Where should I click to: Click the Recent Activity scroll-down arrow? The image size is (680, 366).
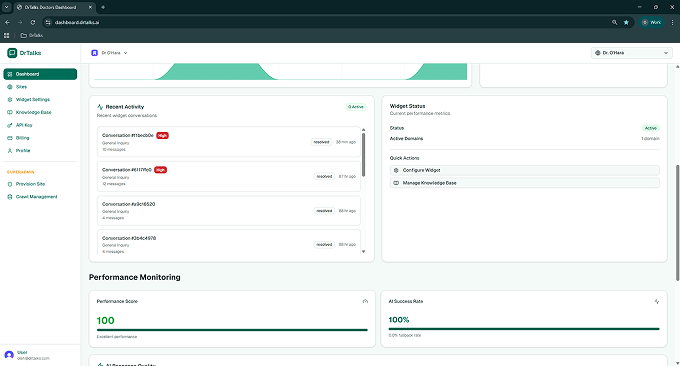363,252
